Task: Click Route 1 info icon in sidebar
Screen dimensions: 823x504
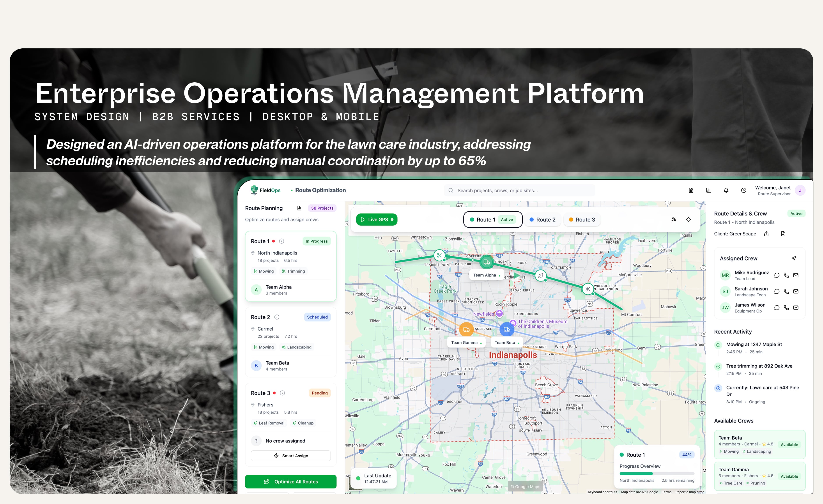Action: tap(281, 241)
